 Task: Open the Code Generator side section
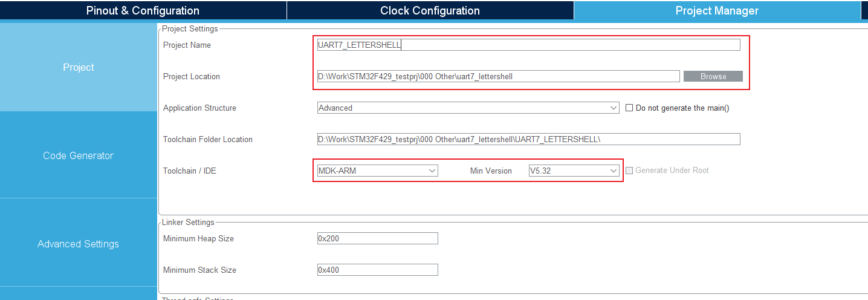coord(79,155)
